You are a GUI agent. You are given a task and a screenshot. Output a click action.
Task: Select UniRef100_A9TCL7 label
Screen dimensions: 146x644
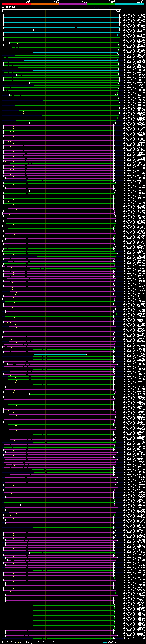[x=134, y=138]
